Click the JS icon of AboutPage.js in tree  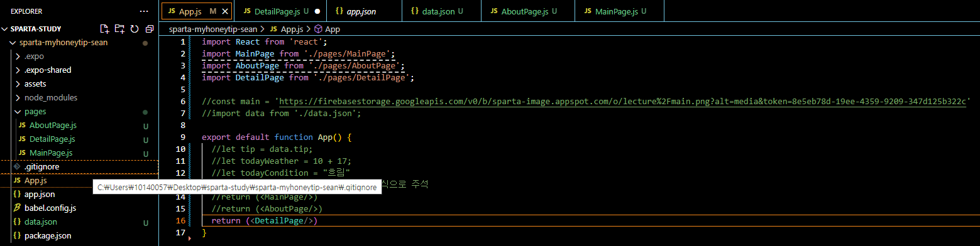(x=23, y=126)
